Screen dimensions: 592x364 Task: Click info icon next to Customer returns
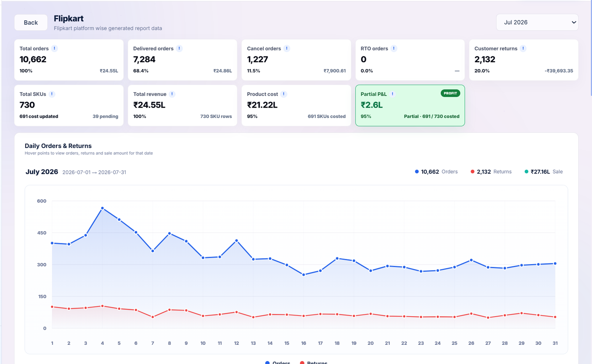point(523,48)
